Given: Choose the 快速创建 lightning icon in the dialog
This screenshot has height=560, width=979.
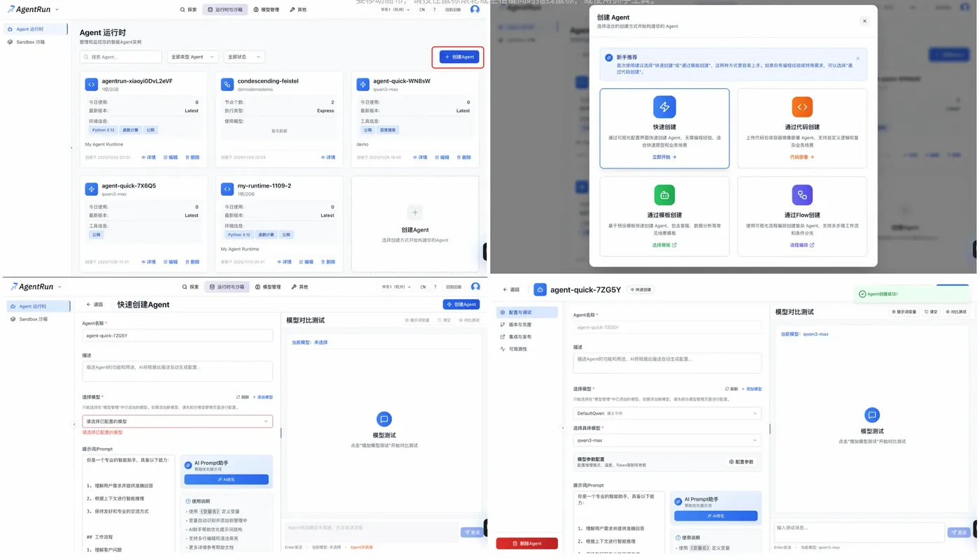Looking at the screenshot, I should (664, 107).
